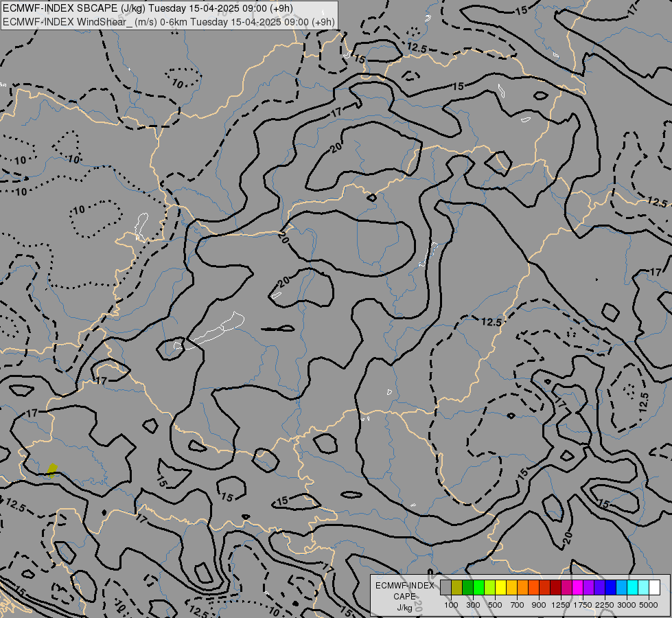
Task: Click the "100" legend tick label
Action: coord(451,605)
